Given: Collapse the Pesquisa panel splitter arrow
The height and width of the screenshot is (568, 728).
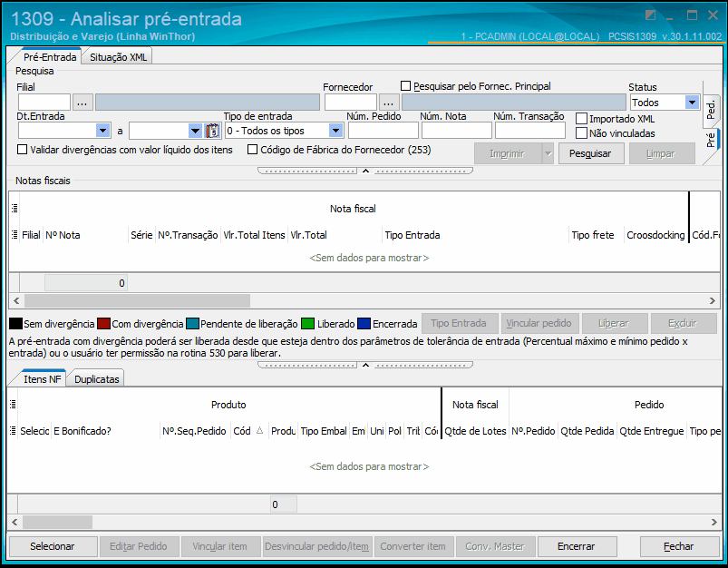Looking at the screenshot, I should (x=365, y=171).
